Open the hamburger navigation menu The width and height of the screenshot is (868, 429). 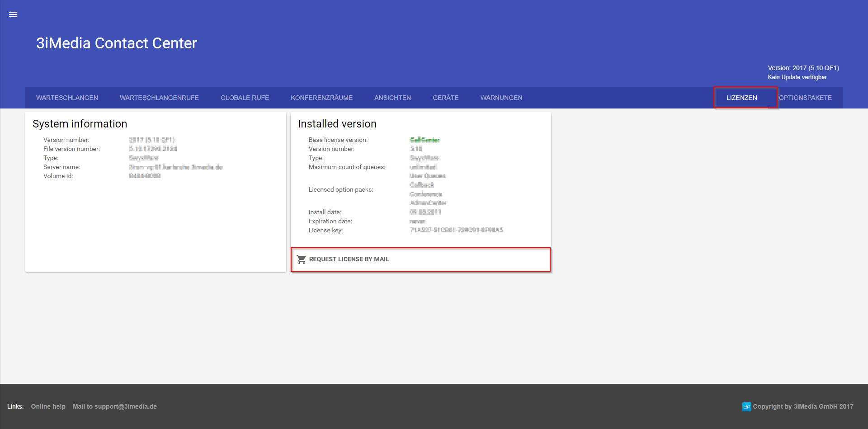point(13,14)
